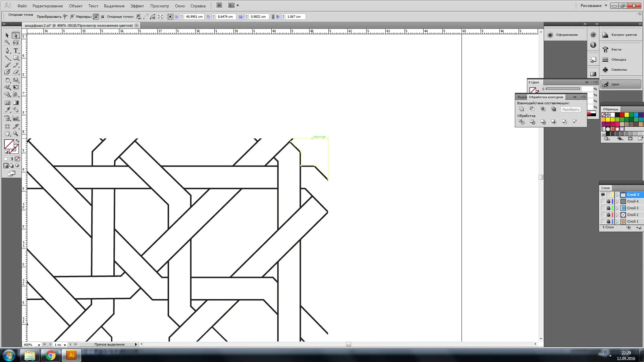Select the Type tool
Image resolution: width=644 pixels, height=362 pixels.
(16, 51)
